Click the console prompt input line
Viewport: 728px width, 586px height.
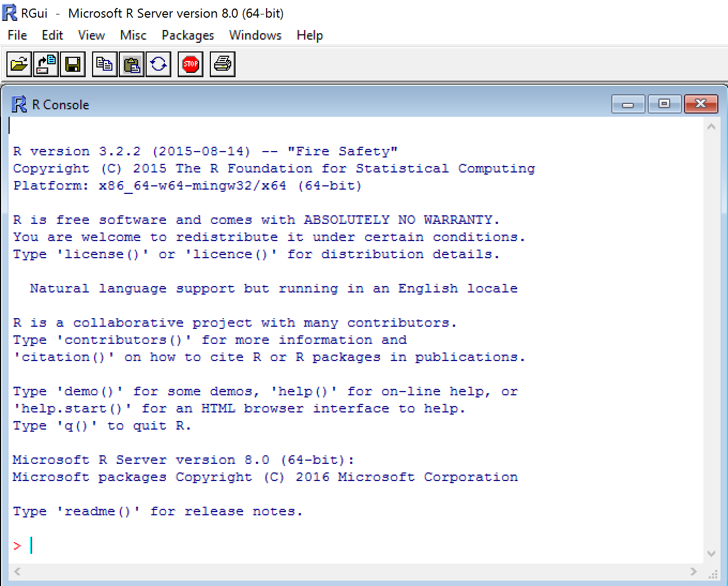(x=355, y=545)
